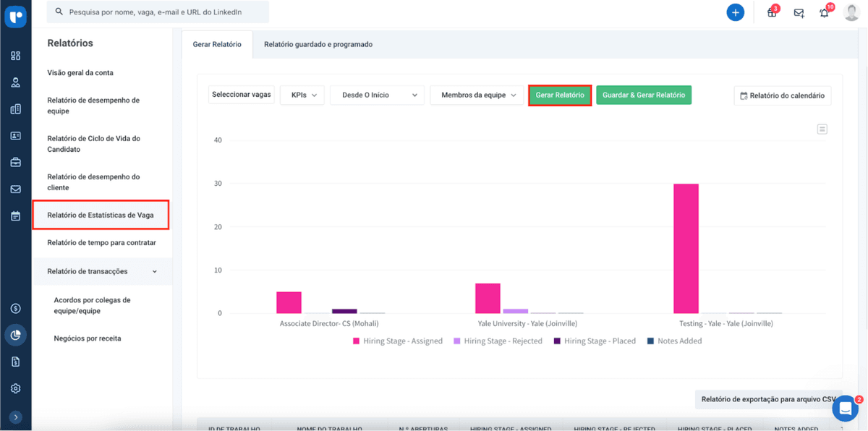Switch to Relatório guardado e programado tab
Viewport: 868px width, 431px height.
(x=318, y=45)
